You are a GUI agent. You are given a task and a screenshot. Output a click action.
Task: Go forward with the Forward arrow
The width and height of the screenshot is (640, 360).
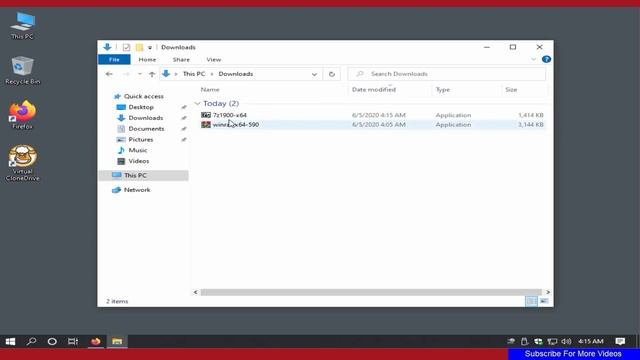point(126,74)
